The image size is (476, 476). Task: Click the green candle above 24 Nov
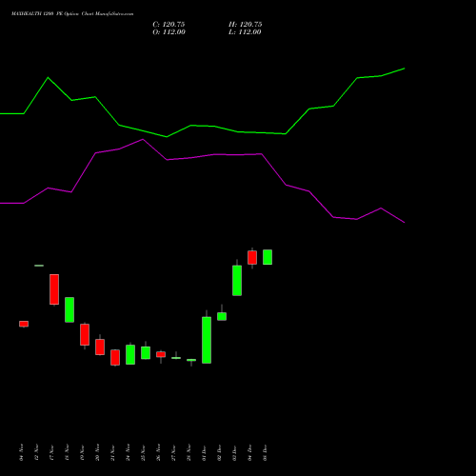click(130, 354)
